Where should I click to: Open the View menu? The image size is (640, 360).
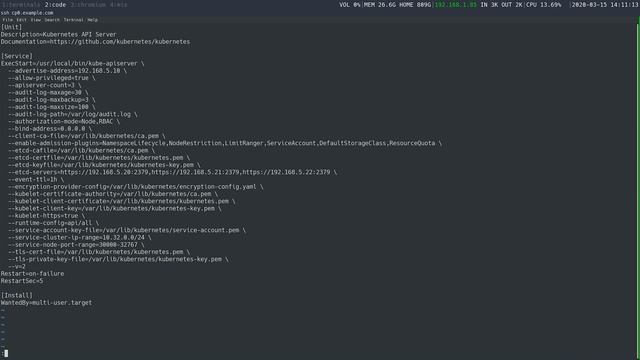36,20
